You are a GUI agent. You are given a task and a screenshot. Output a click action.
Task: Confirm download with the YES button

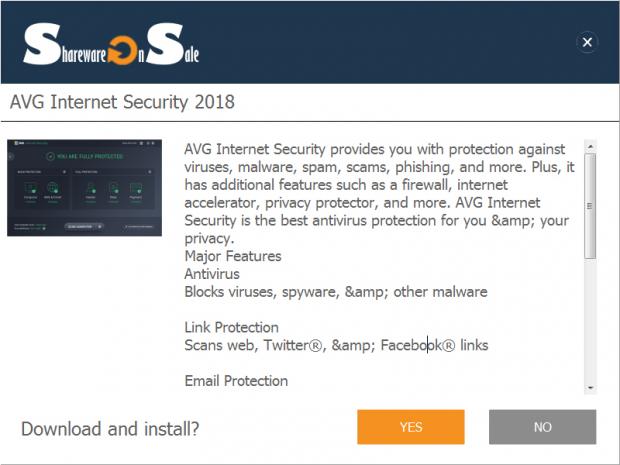click(411, 427)
